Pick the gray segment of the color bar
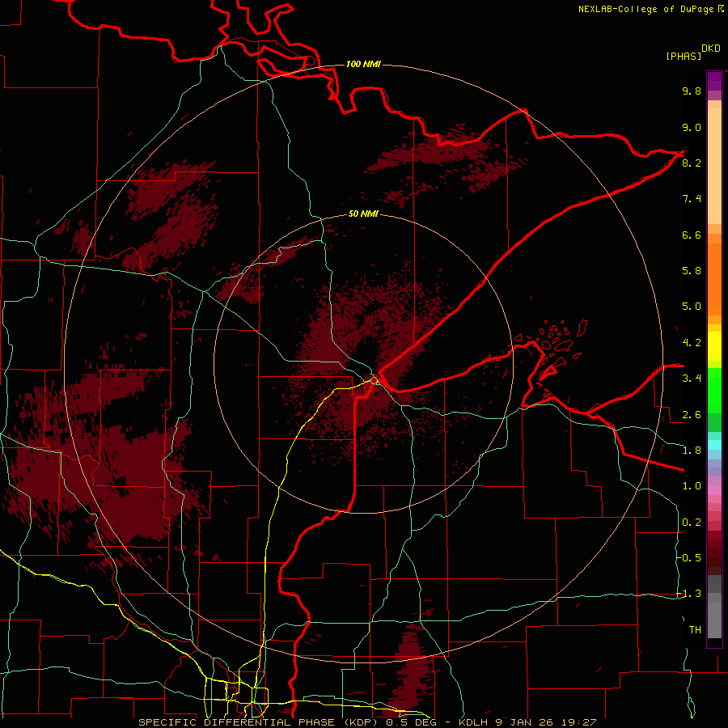728x728 pixels. point(714,608)
